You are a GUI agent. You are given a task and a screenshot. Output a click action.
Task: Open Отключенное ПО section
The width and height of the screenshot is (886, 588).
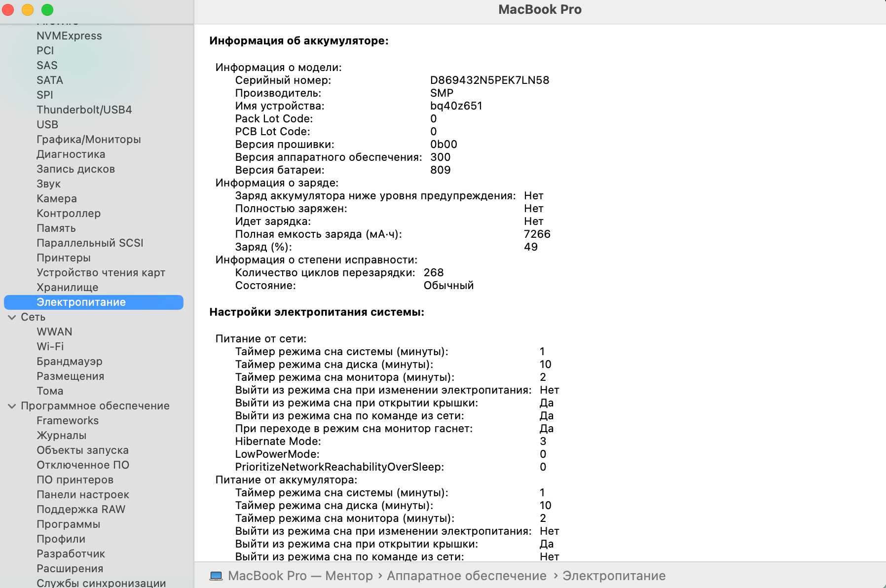coord(83,465)
